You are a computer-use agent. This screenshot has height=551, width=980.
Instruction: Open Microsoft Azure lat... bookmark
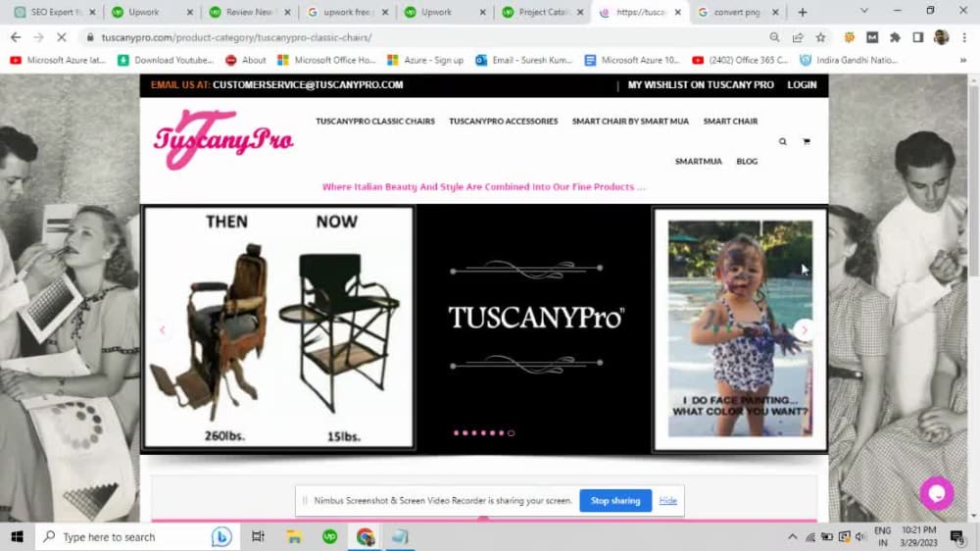click(58, 60)
